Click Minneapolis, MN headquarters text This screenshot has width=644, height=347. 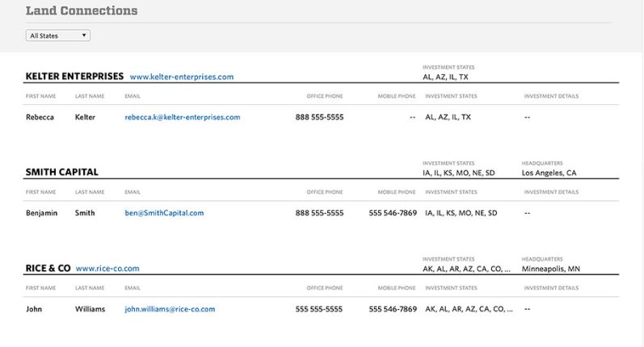point(551,269)
